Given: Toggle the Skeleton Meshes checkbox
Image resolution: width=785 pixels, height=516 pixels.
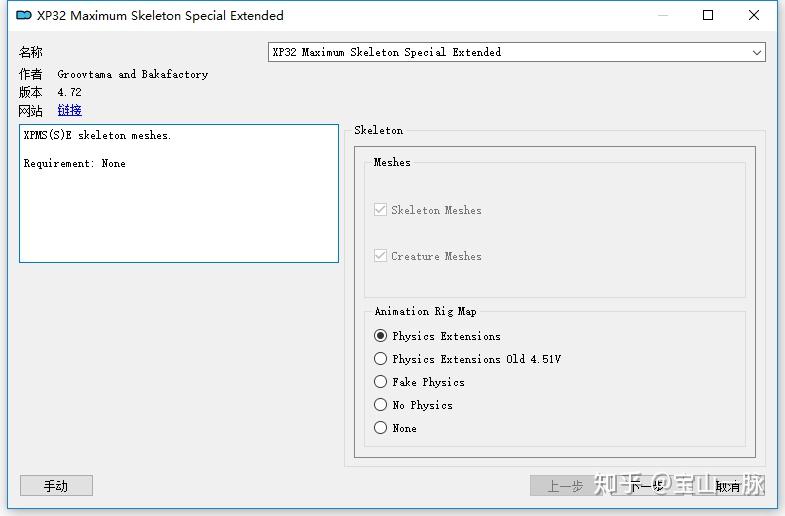Looking at the screenshot, I should [380, 210].
